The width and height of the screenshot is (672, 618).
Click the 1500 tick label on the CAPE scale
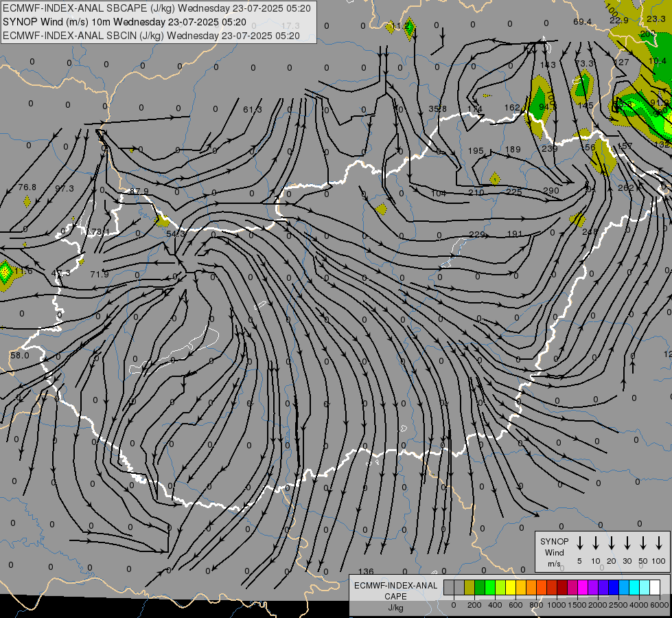point(577,605)
